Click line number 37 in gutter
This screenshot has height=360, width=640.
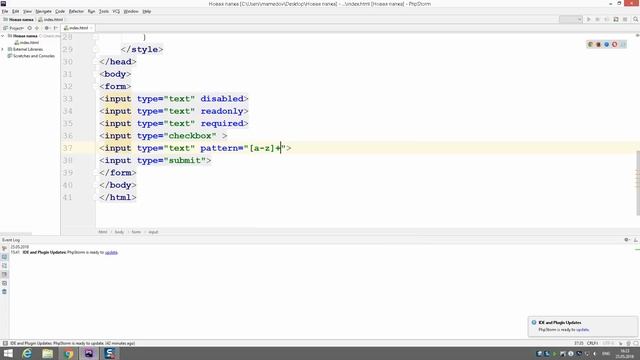click(68, 148)
